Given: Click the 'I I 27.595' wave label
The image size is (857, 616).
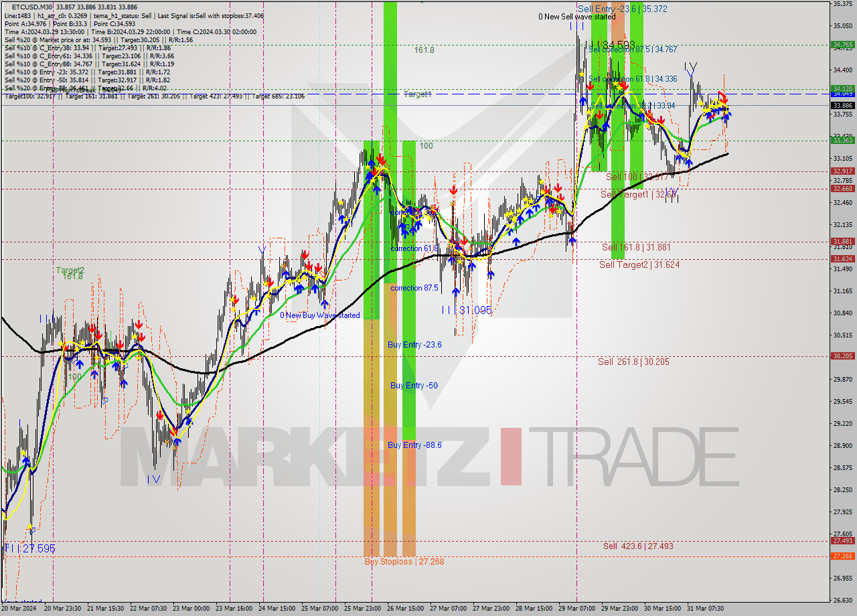Looking at the screenshot, I should (29, 548).
